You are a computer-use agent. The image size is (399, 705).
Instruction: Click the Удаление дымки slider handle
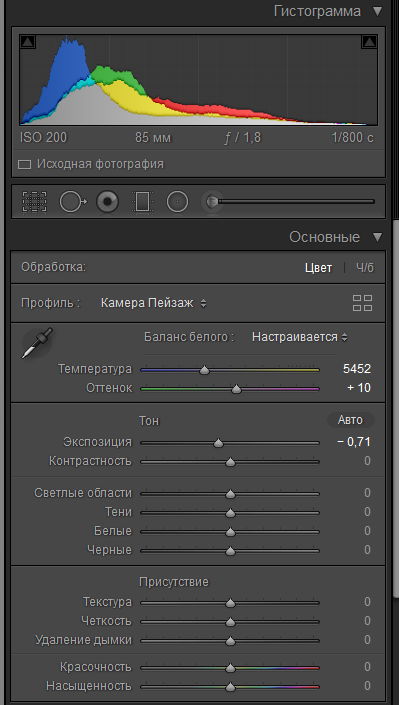click(x=230, y=641)
